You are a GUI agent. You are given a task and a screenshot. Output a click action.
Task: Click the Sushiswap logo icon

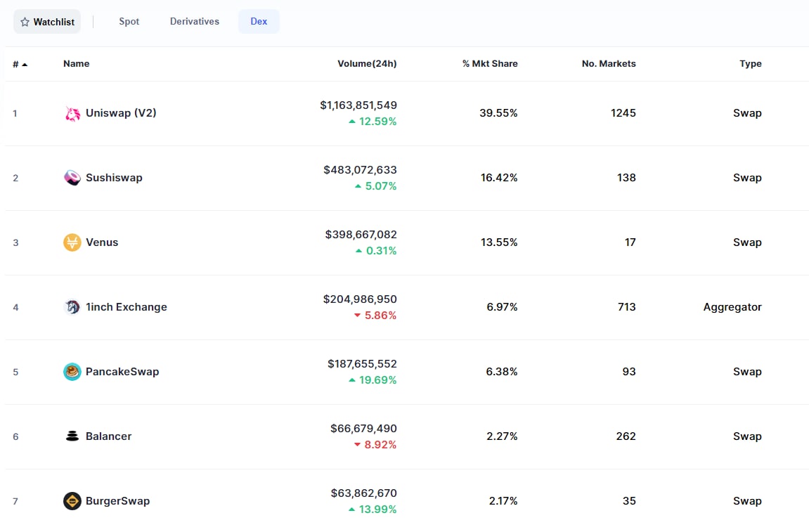tap(72, 178)
